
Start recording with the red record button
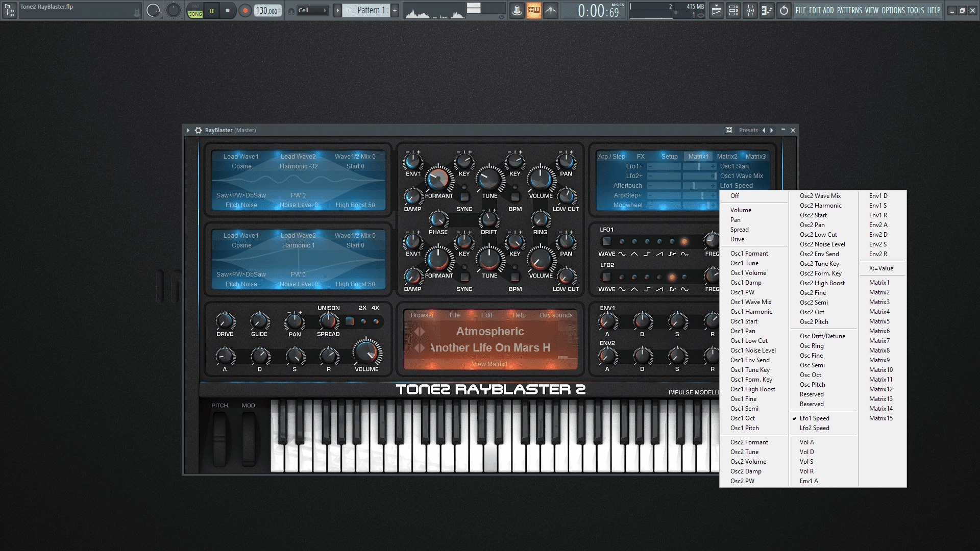pos(245,10)
